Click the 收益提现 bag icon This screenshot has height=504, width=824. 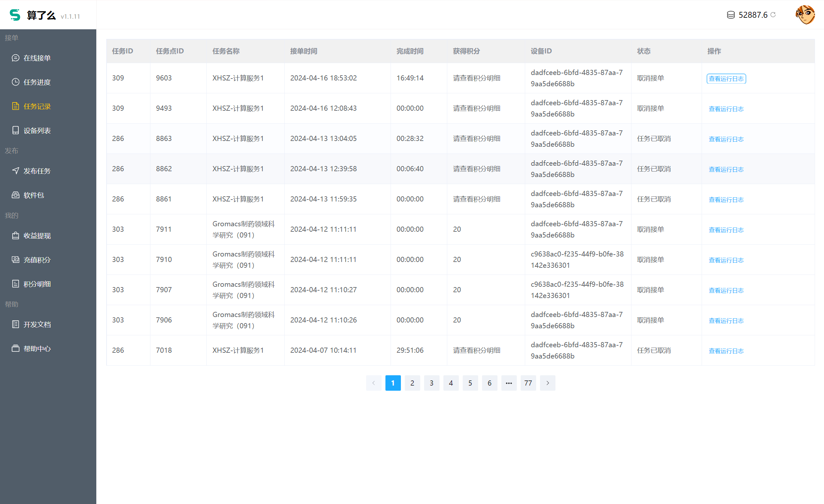15,236
